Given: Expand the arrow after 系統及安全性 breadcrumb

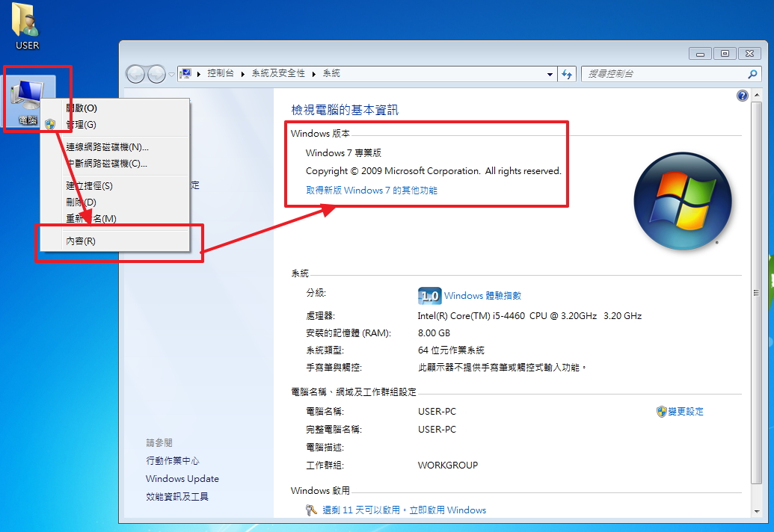Looking at the screenshot, I should (313, 74).
